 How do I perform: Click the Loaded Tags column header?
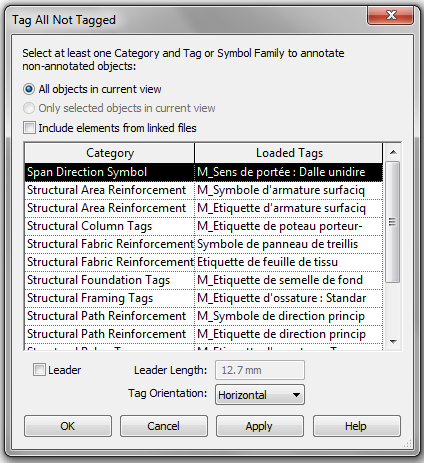pyautogui.click(x=289, y=153)
